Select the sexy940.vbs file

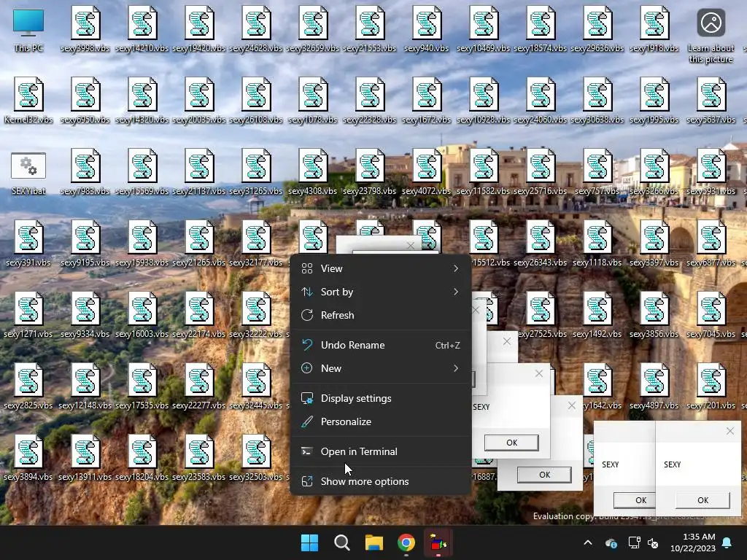[x=426, y=29]
